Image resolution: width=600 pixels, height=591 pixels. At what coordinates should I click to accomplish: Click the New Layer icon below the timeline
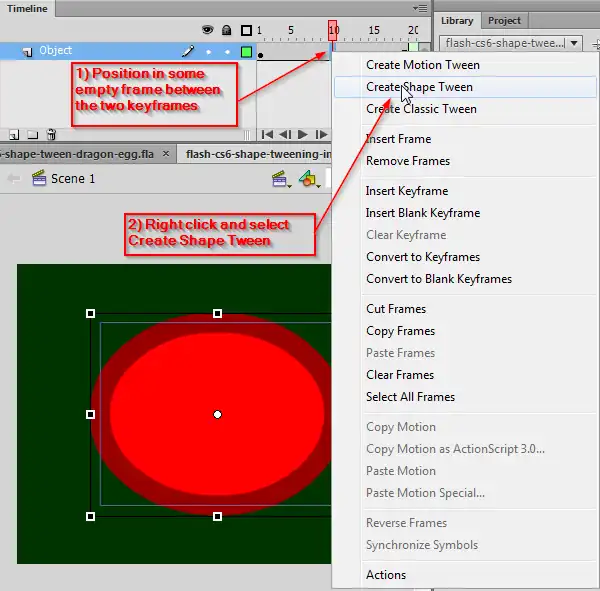14,134
